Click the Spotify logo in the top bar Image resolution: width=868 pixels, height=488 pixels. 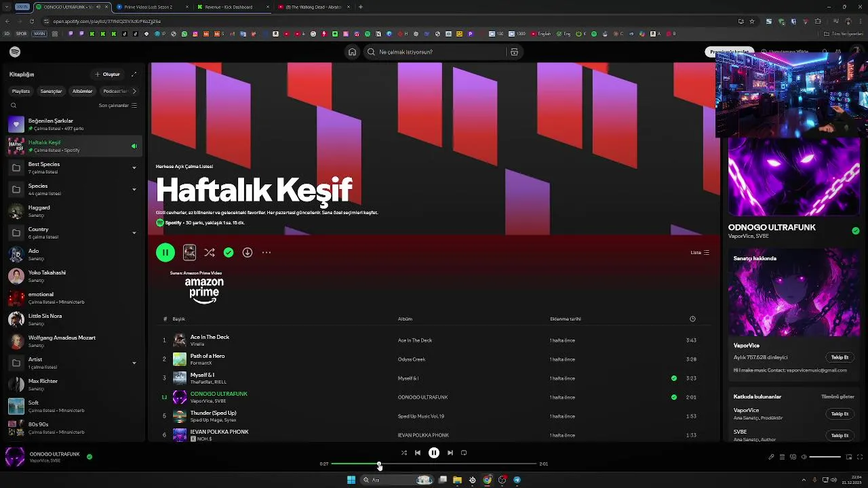click(15, 52)
